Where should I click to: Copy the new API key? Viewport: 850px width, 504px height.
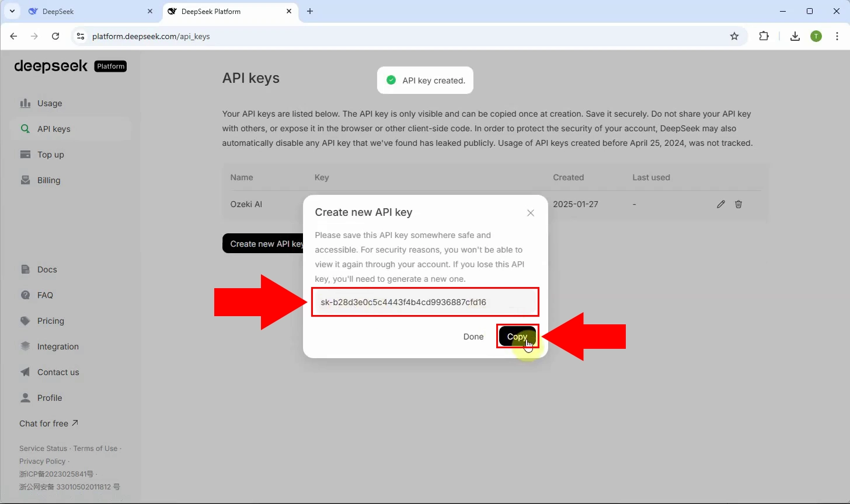517,337
